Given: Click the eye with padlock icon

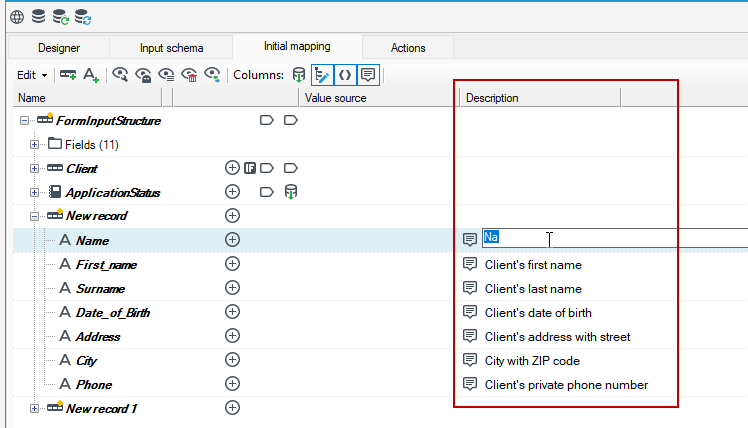Looking at the screenshot, I should (x=143, y=75).
